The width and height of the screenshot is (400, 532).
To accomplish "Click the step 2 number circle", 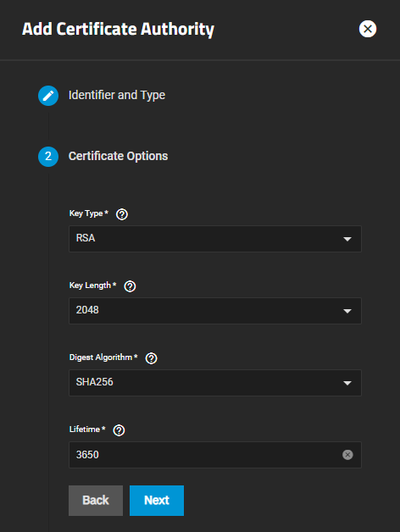I will (x=48, y=157).
